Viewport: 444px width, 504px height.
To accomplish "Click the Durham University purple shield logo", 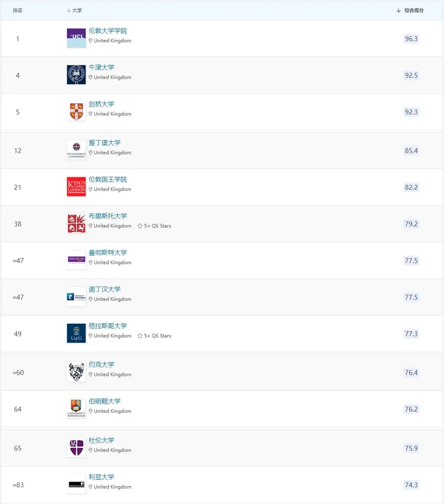I will pyautogui.click(x=76, y=448).
